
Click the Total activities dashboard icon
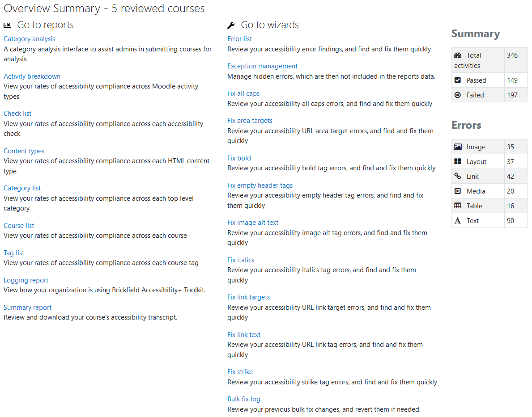[x=458, y=55]
